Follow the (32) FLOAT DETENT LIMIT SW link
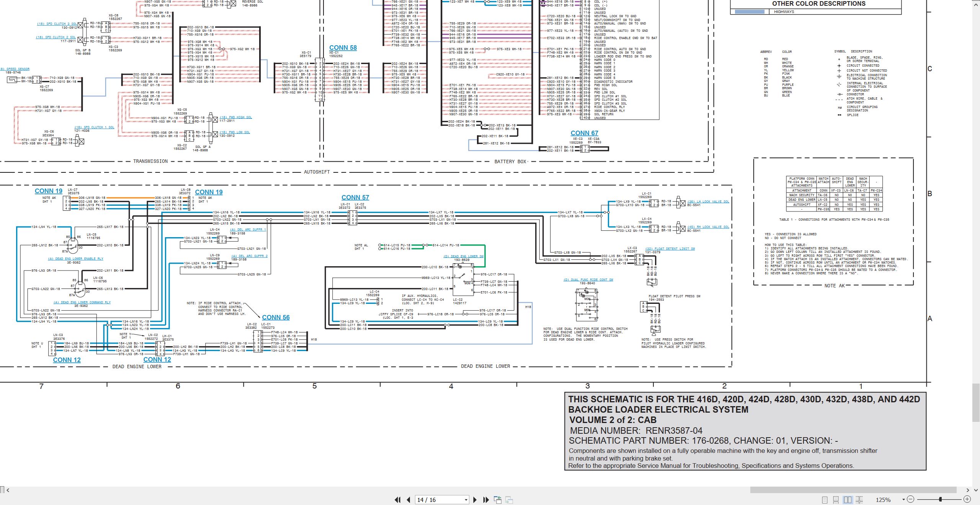The height and width of the screenshot is (505, 980). point(670,249)
